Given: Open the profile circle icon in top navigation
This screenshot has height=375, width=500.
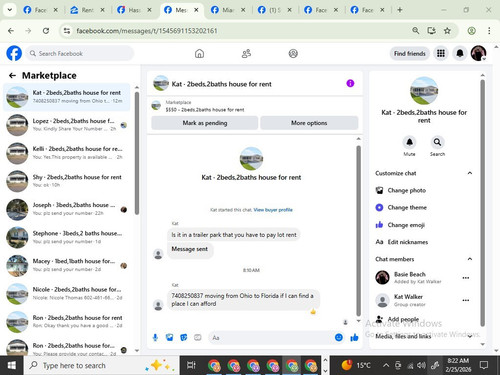Looking at the screenshot, I should tap(293, 53).
